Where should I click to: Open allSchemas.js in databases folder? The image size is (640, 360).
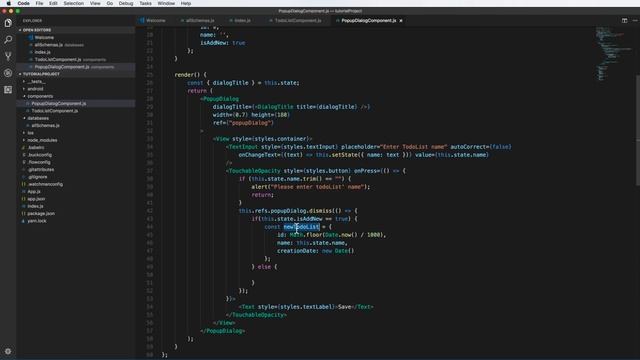(45, 126)
